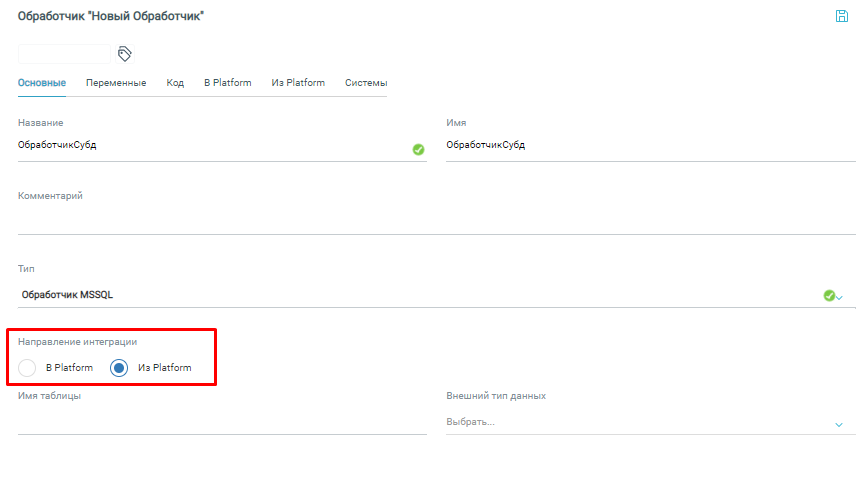860x480 pixels.
Task: Go to the Системы tab
Action: [x=366, y=83]
